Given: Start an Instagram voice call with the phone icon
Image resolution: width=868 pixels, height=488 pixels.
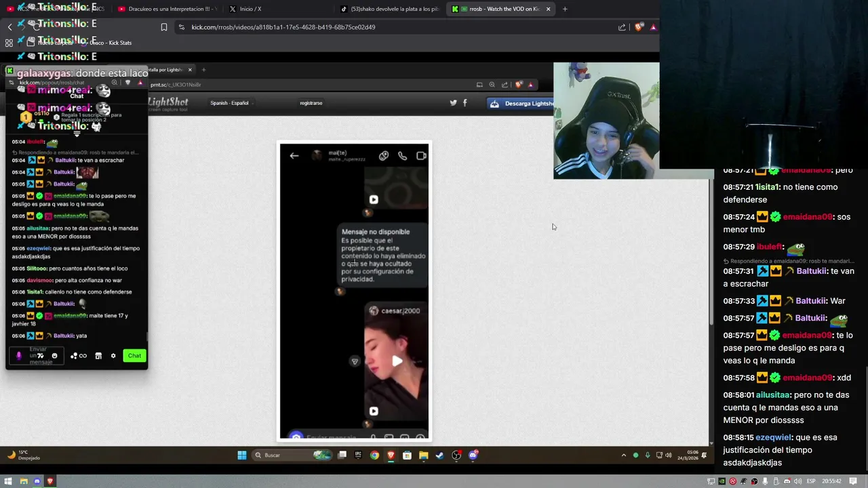Looking at the screenshot, I should tap(402, 156).
